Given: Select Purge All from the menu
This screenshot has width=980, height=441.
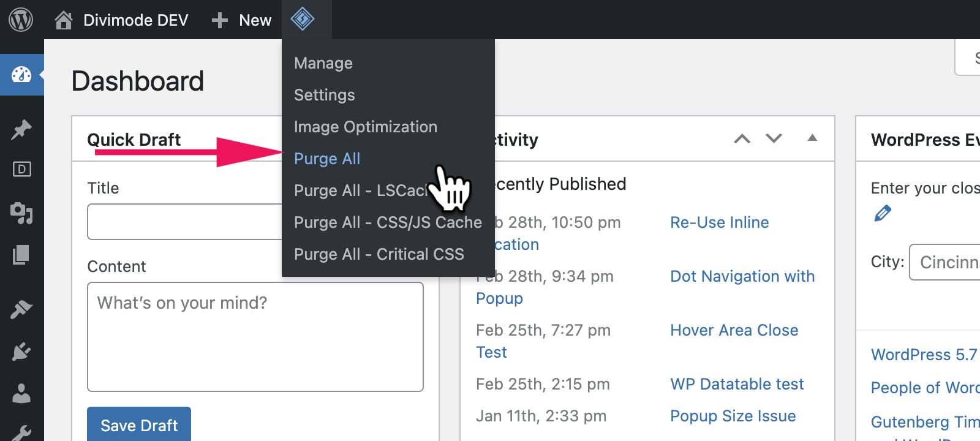Looking at the screenshot, I should coord(327,159).
